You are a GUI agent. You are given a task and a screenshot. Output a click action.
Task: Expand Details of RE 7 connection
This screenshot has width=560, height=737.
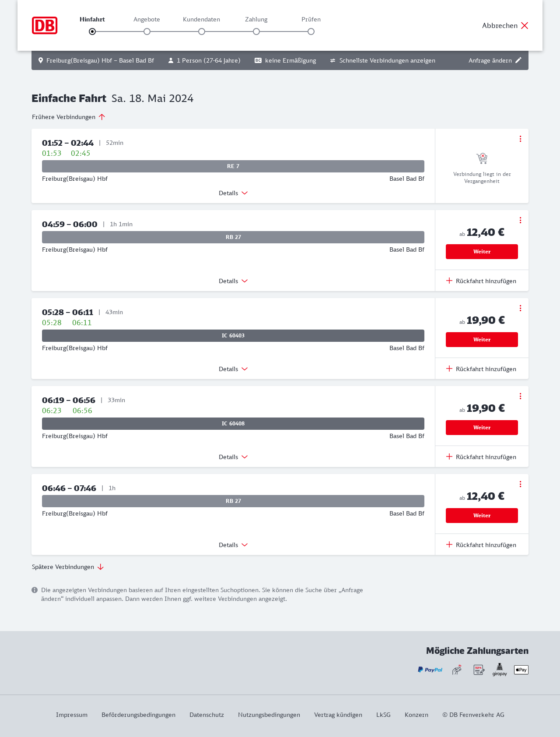(233, 193)
